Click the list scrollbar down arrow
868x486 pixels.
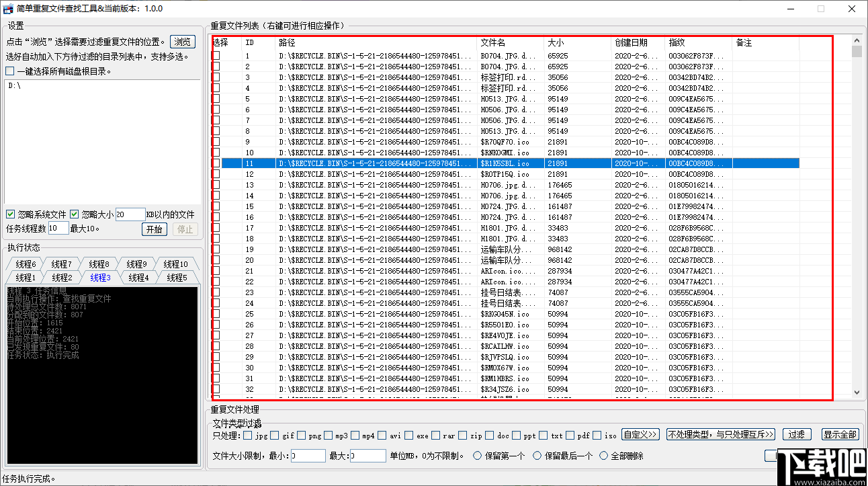(857, 392)
